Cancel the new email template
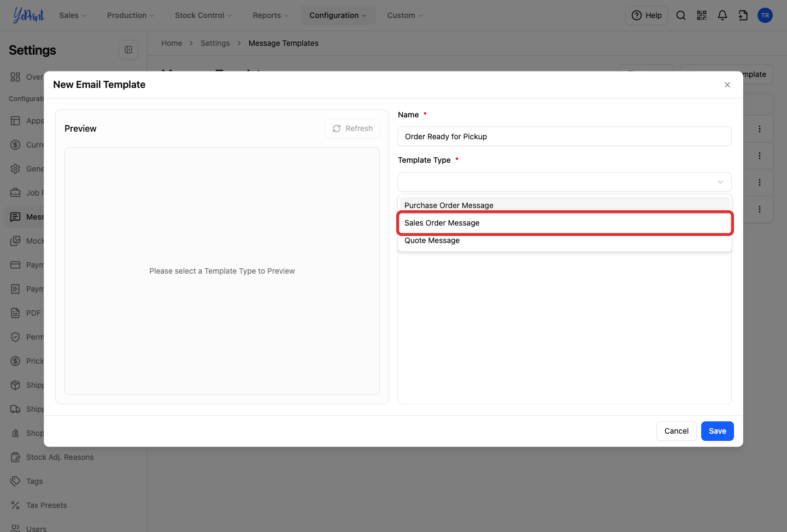The image size is (787, 532). tap(677, 431)
